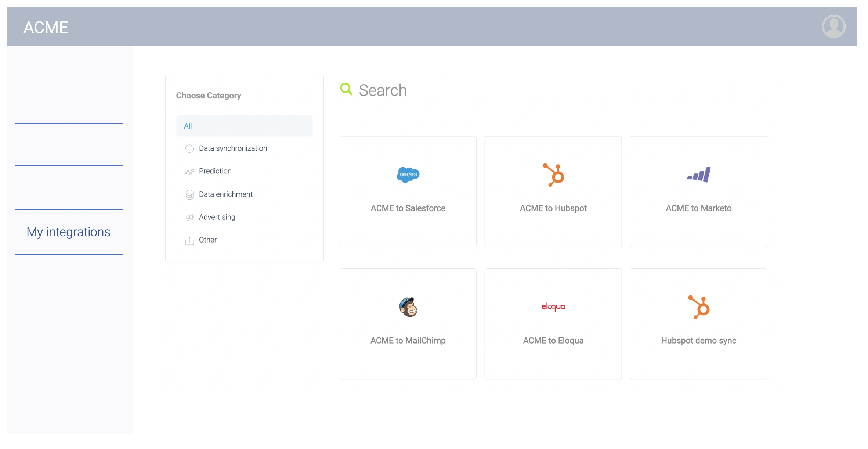Click the Prediction graph icon

pyautogui.click(x=189, y=172)
